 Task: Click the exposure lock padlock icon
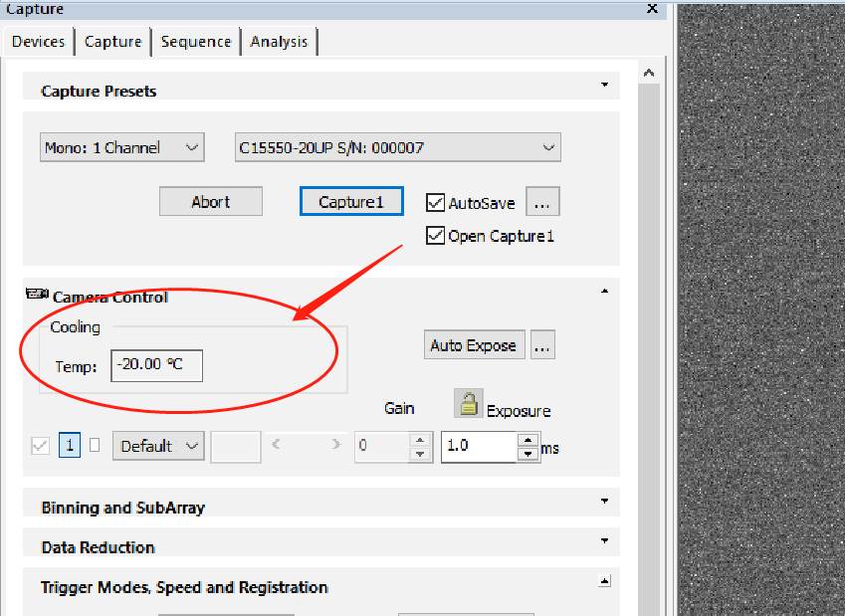pyautogui.click(x=468, y=403)
